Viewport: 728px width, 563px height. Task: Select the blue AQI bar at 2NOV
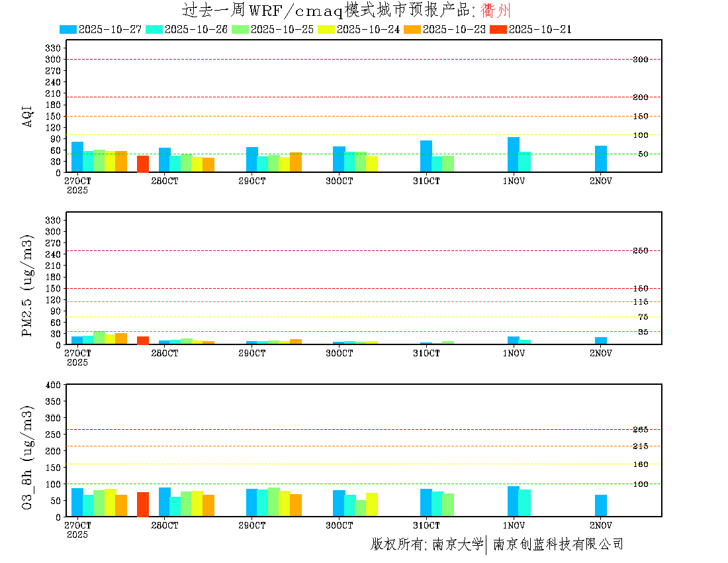601,159
